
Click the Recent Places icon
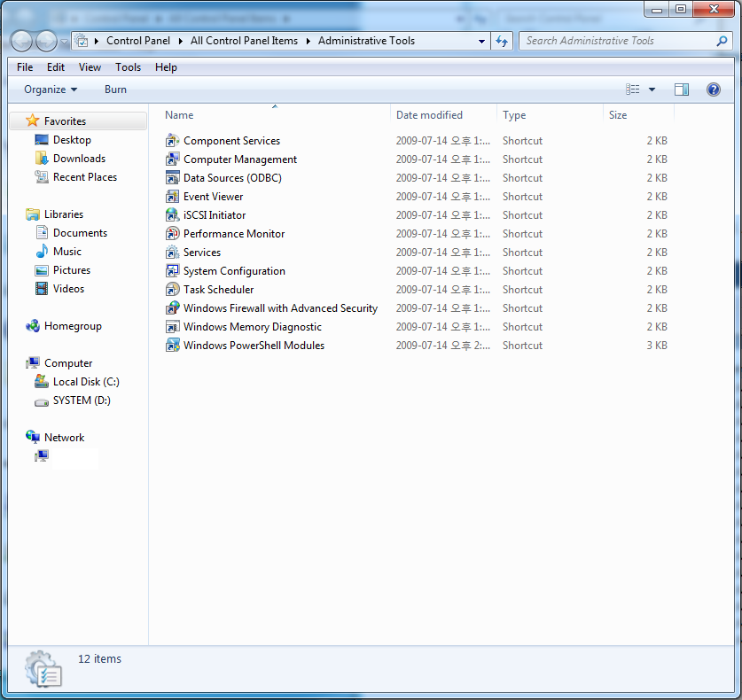[42, 177]
